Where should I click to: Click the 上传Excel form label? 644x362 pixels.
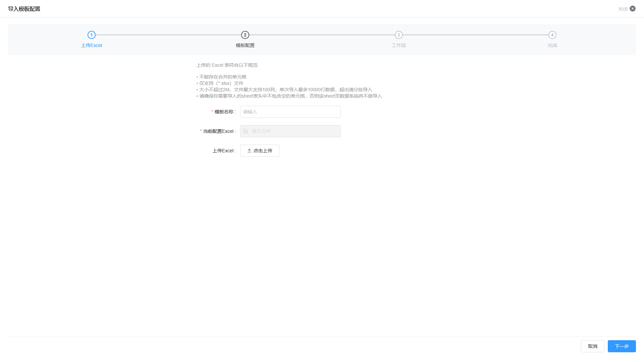tap(224, 151)
